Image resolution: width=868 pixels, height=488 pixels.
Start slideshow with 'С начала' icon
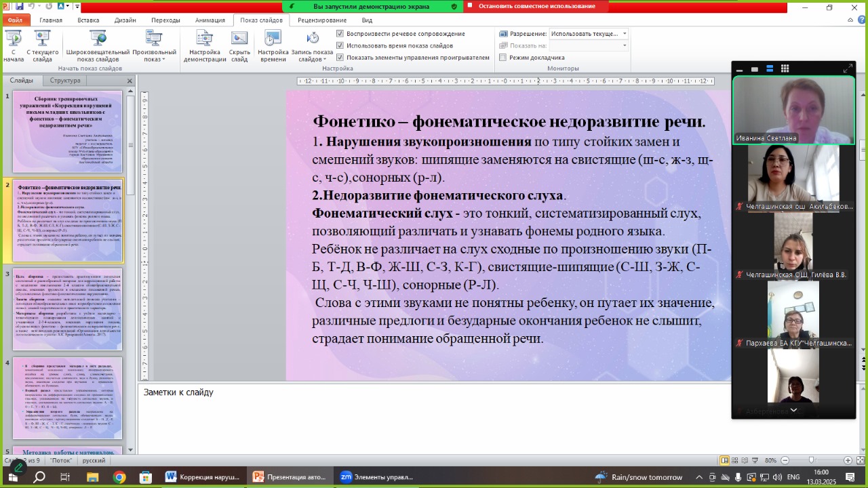pyautogui.click(x=13, y=40)
